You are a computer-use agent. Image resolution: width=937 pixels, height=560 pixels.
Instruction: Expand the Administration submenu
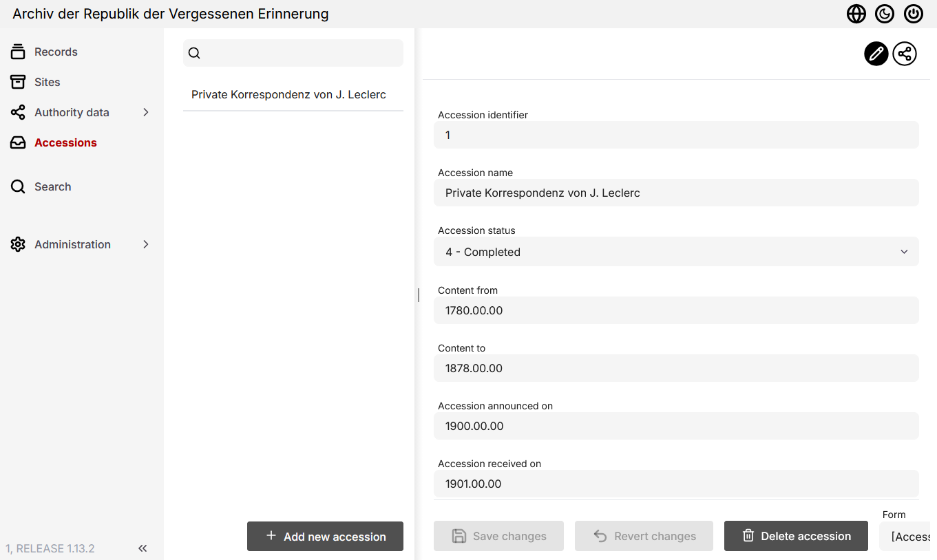point(145,244)
